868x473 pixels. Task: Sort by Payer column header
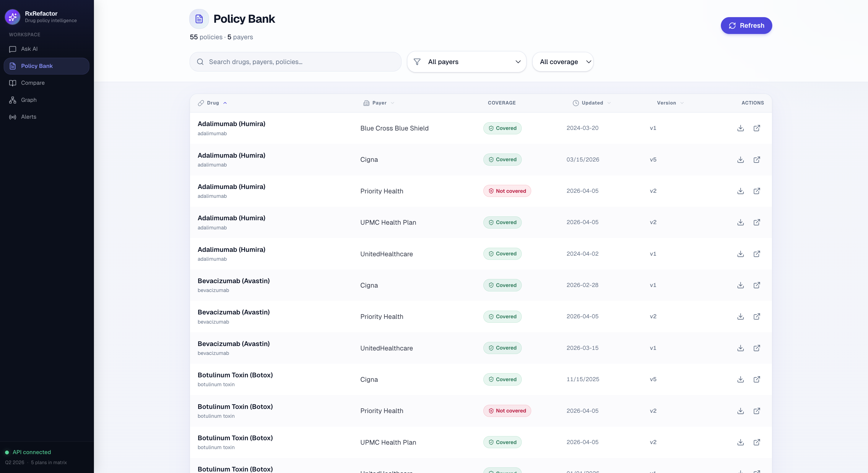coord(379,103)
